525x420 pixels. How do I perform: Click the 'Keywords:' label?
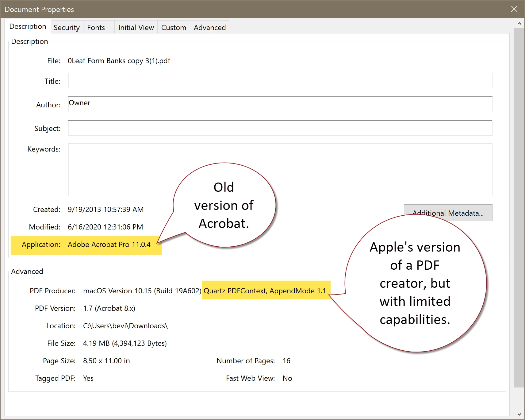point(44,149)
